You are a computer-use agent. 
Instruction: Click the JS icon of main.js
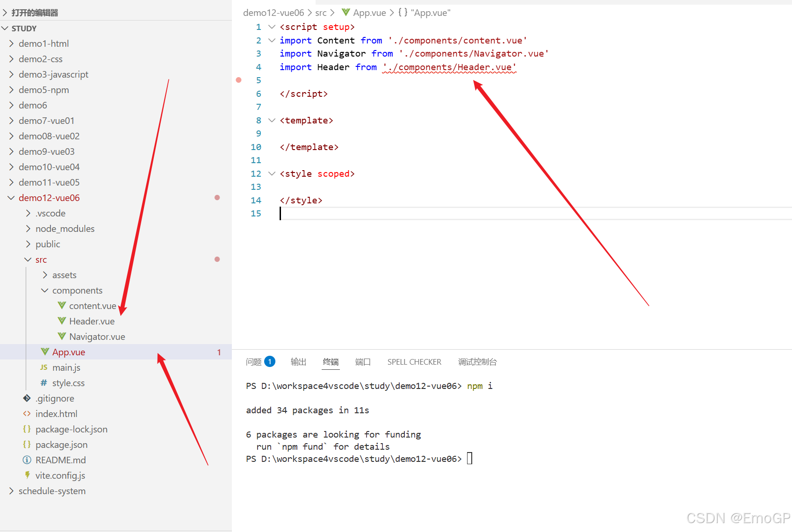44,367
